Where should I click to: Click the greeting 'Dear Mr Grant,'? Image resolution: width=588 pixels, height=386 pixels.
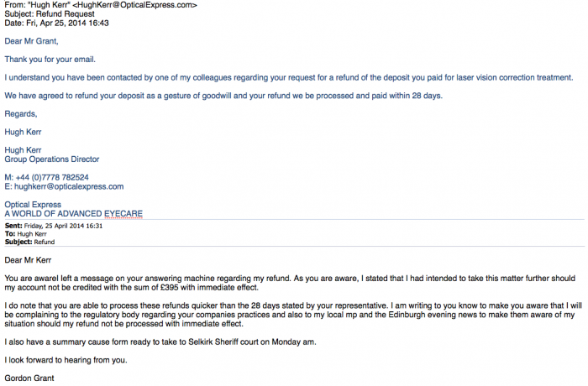(32, 41)
